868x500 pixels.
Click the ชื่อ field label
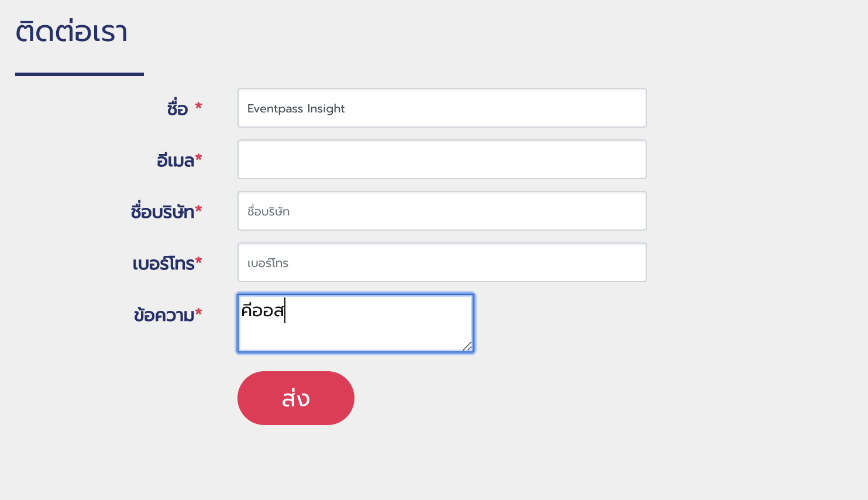click(177, 108)
